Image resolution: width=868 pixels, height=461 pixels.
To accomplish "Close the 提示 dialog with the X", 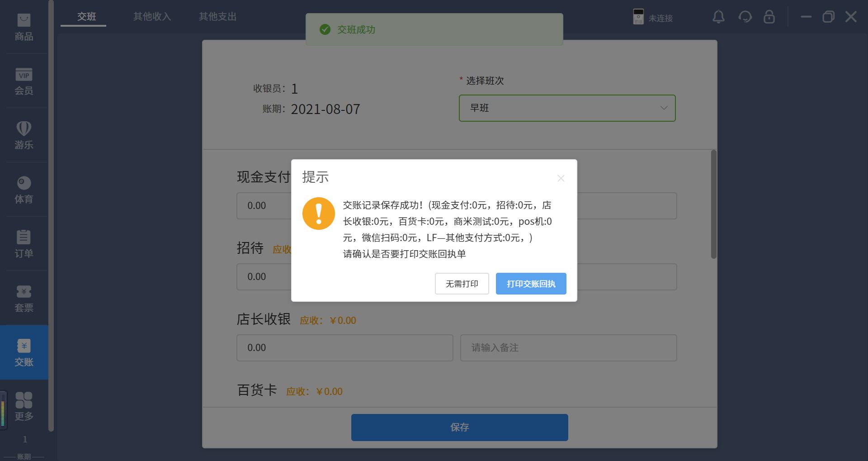I will 561,178.
